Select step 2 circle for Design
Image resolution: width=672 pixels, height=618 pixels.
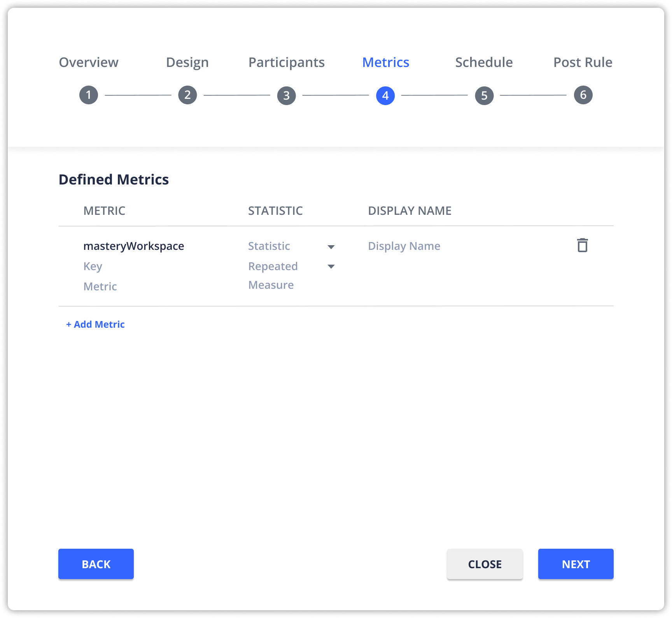187,95
